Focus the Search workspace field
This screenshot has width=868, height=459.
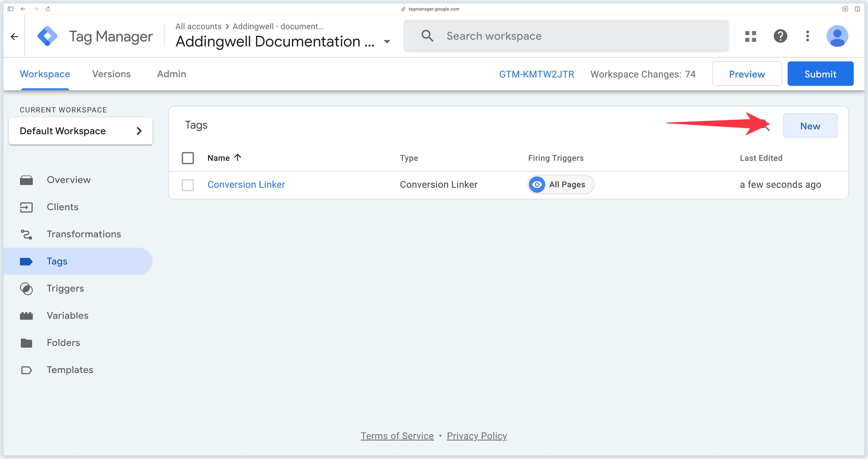566,36
